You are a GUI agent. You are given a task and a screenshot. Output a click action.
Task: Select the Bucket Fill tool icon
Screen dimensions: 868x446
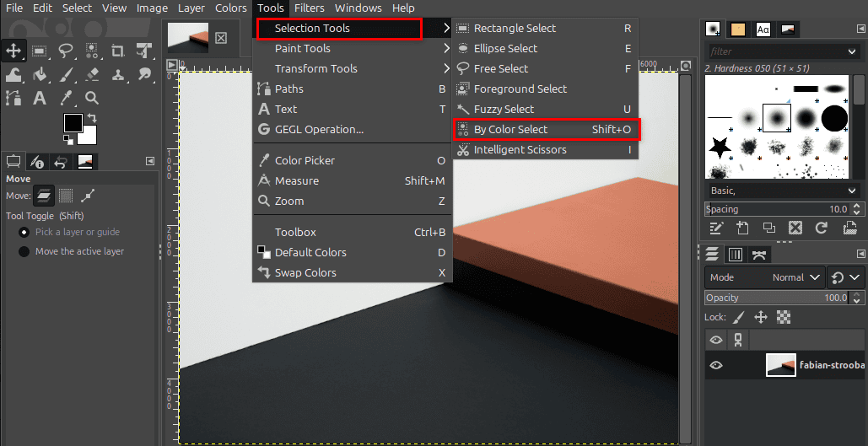40,75
